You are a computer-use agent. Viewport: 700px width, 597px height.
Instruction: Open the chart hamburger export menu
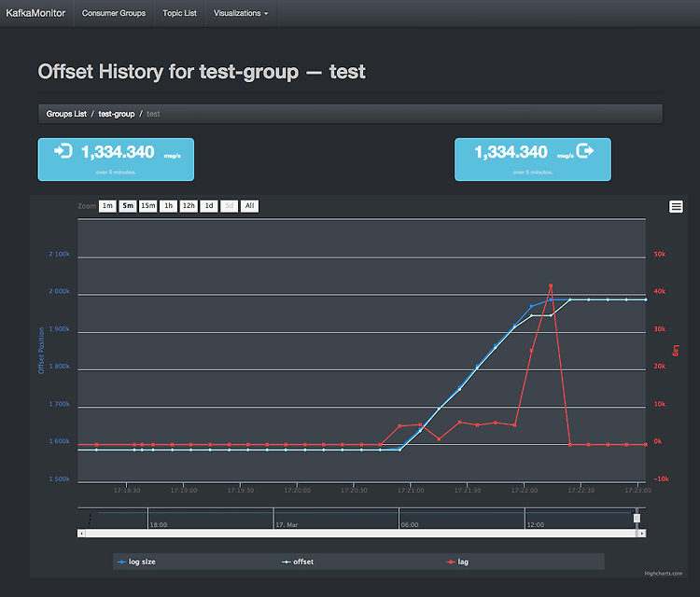pos(676,206)
